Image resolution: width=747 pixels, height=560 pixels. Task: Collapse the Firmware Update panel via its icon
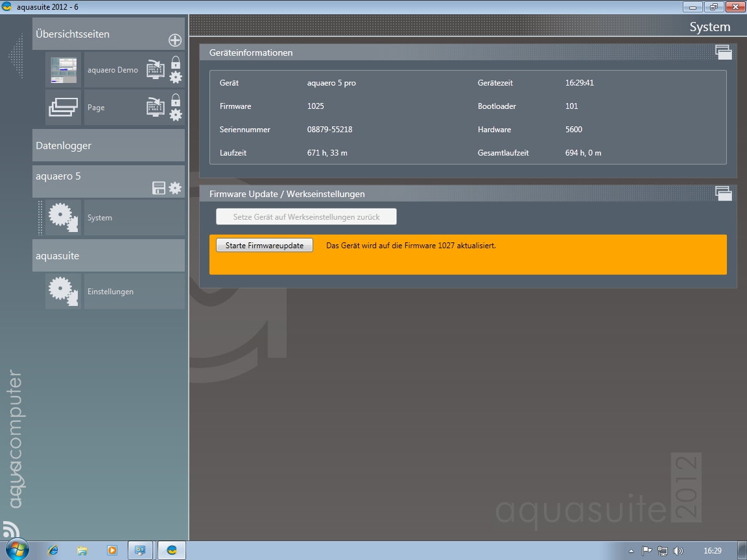[x=724, y=193]
